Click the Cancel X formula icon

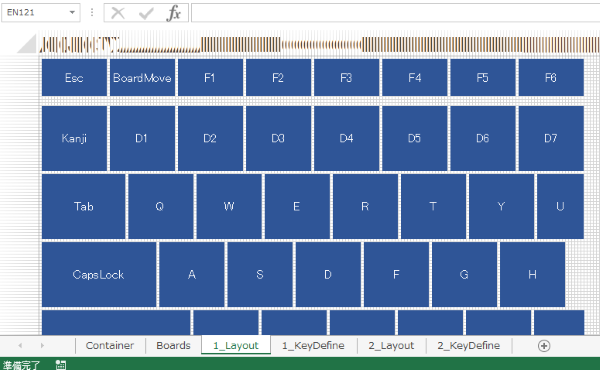click(x=118, y=13)
